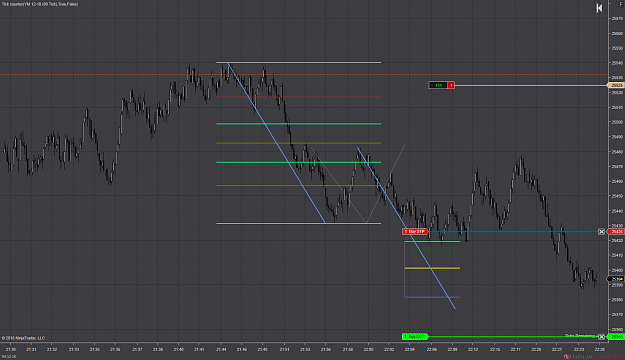The height and width of the screenshot is (360, 625).
Task: Click the NinjaTrader LLC copyright text
Action: tap(24, 338)
